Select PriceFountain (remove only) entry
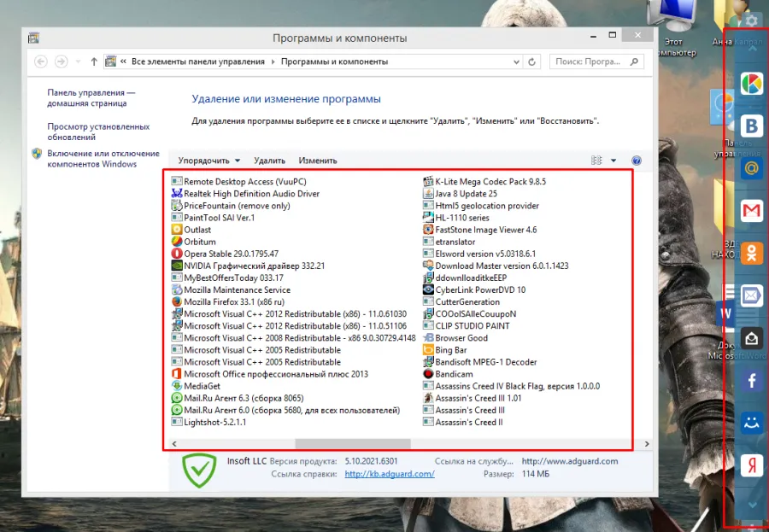This screenshot has height=532, width=769. click(x=231, y=206)
